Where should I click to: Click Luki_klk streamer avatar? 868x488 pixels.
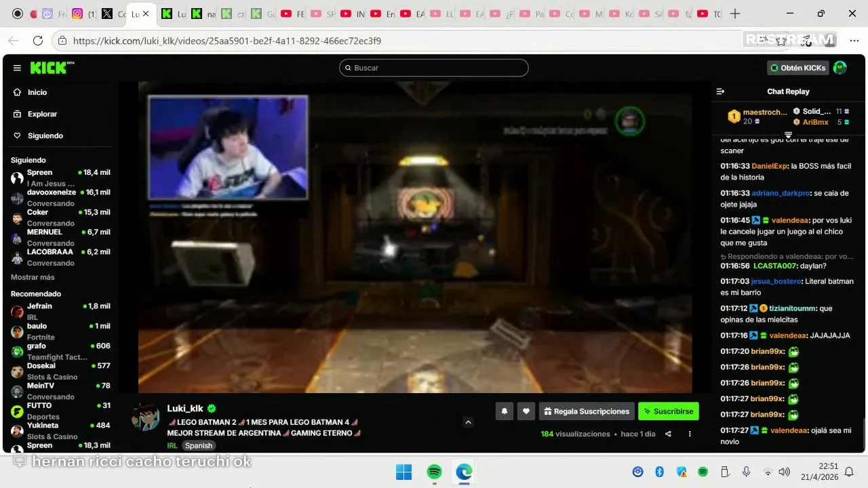(x=145, y=418)
